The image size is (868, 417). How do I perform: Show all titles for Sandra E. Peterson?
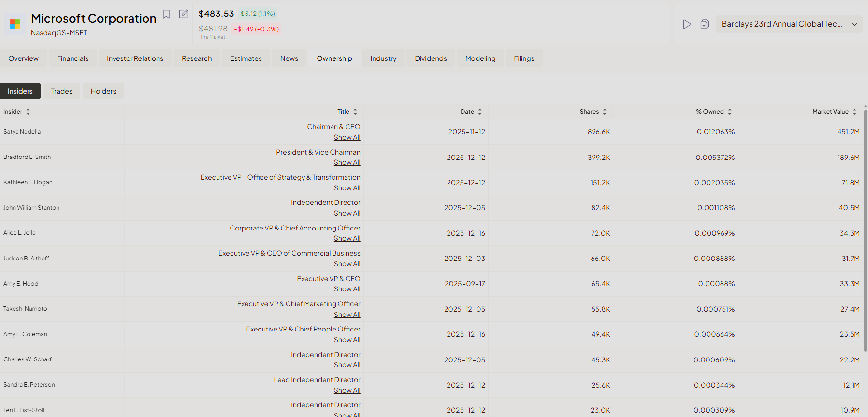coord(347,390)
